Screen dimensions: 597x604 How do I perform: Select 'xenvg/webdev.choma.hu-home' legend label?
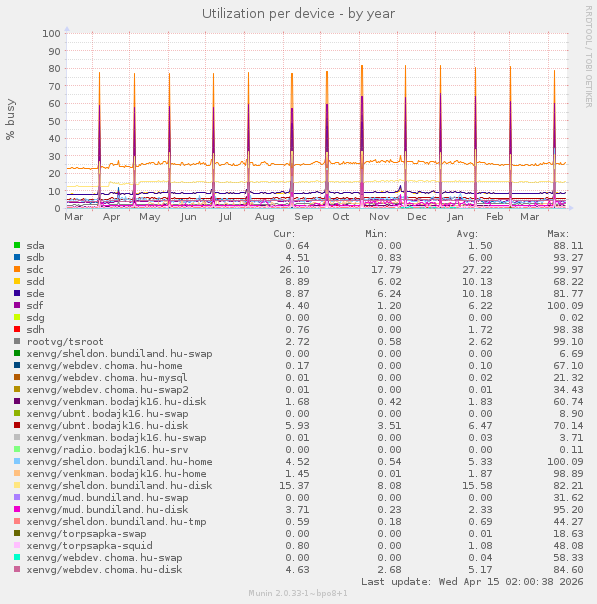click(104, 366)
